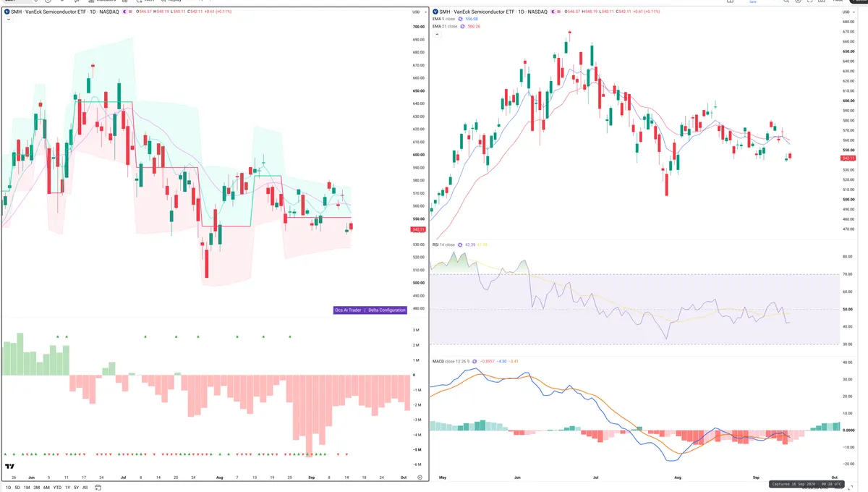Image resolution: width=868 pixels, height=492 pixels.
Task: Click the 42.39 RSI value
Action: pos(470,245)
